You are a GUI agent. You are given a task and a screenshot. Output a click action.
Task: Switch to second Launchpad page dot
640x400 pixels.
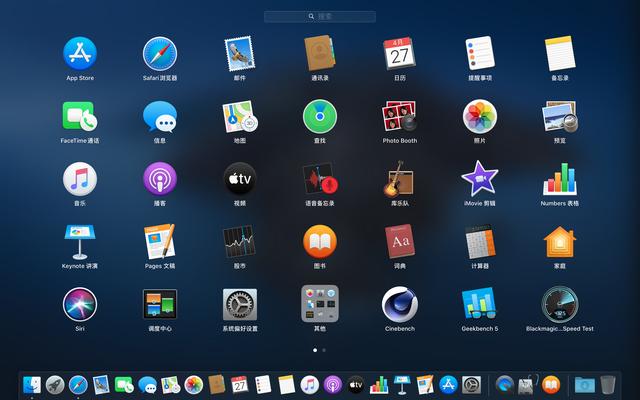click(324, 350)
